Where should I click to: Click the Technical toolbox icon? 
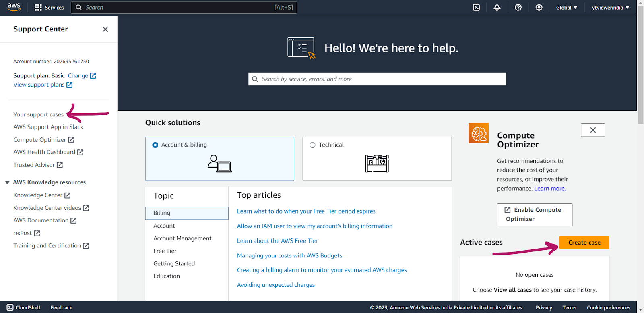coord(377,163)
